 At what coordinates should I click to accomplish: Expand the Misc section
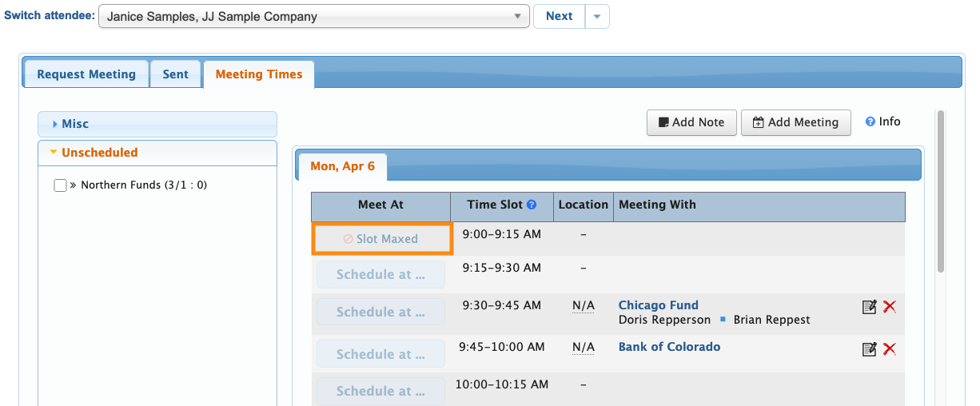(157, 124)
